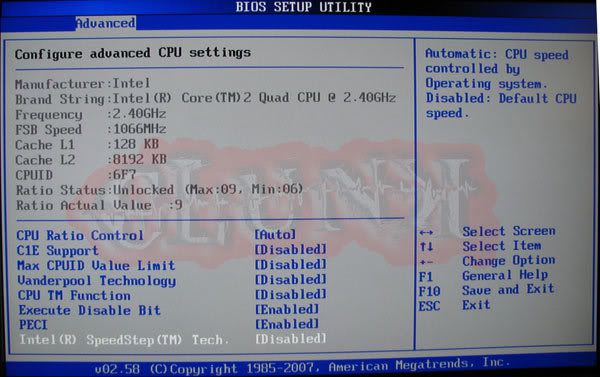Click the Manufacturer Intel line
The image size is (600, 377).
[83, 84]
